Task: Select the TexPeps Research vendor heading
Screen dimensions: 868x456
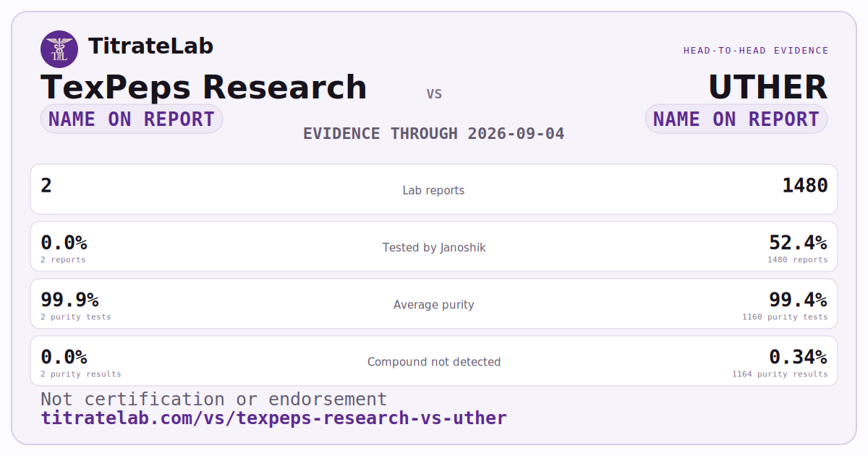Action: tap(204, 87)
